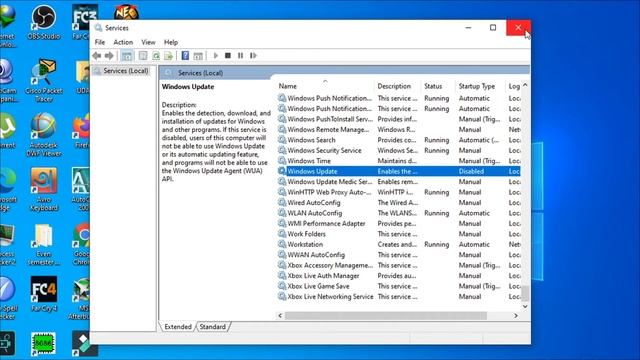
Task: Click "Provides au..." description of Xbox Auth
Action: point(397,276)
